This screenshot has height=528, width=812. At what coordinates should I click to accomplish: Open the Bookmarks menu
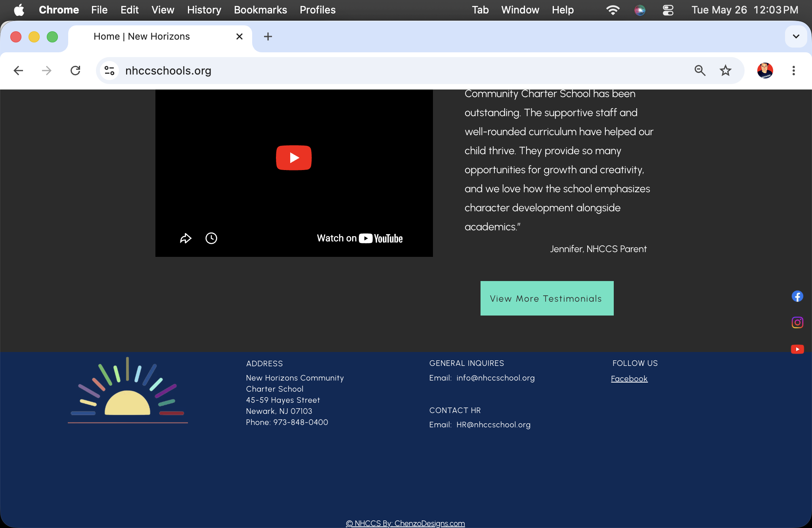[x=260, y=10]
